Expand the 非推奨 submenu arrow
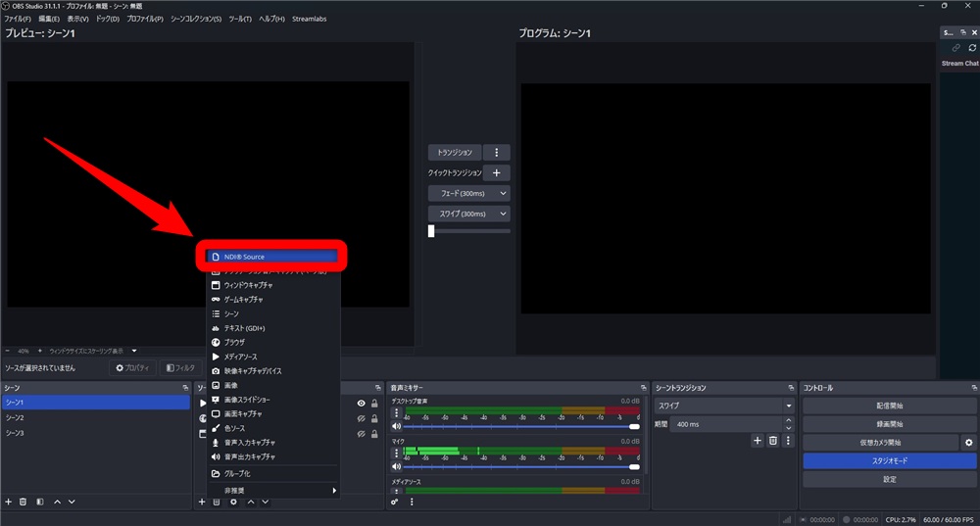The width and height of the screenshot is (980, 526). (x=334, y=491)
